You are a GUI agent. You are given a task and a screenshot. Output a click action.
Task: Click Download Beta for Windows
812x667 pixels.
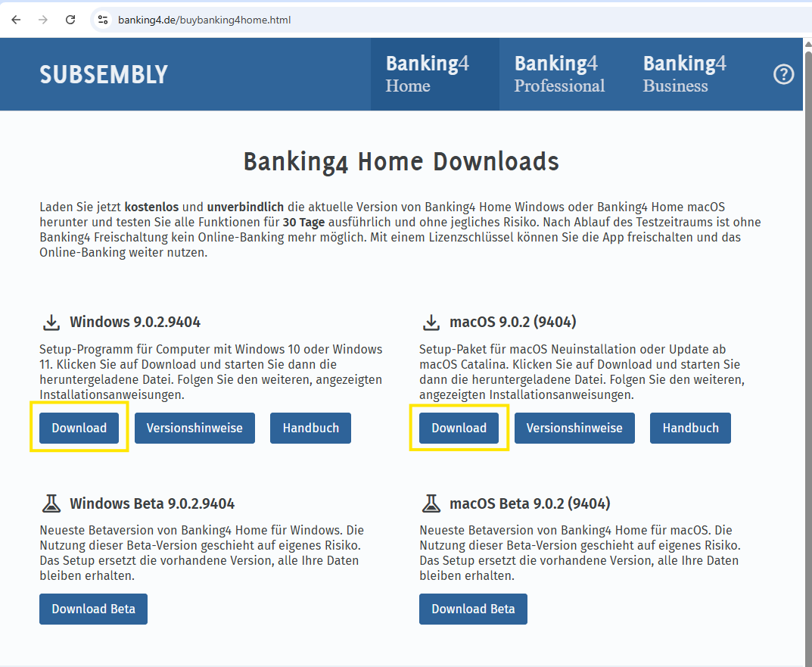pos(93,609)
